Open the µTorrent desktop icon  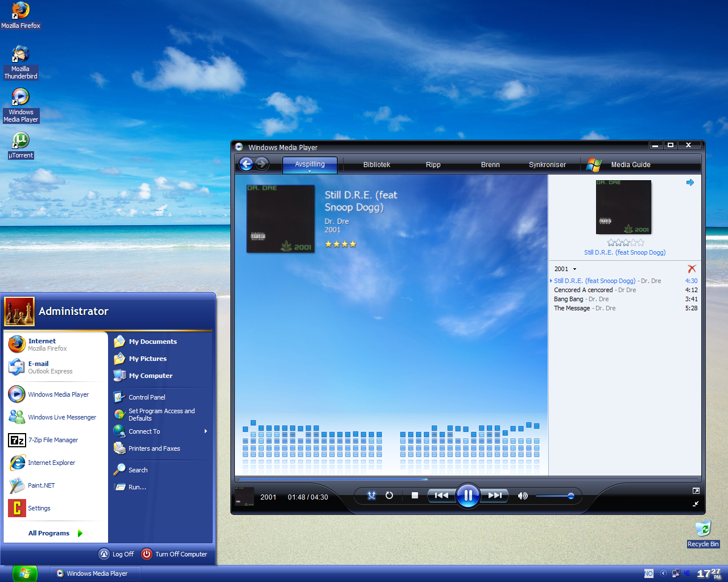20,145
